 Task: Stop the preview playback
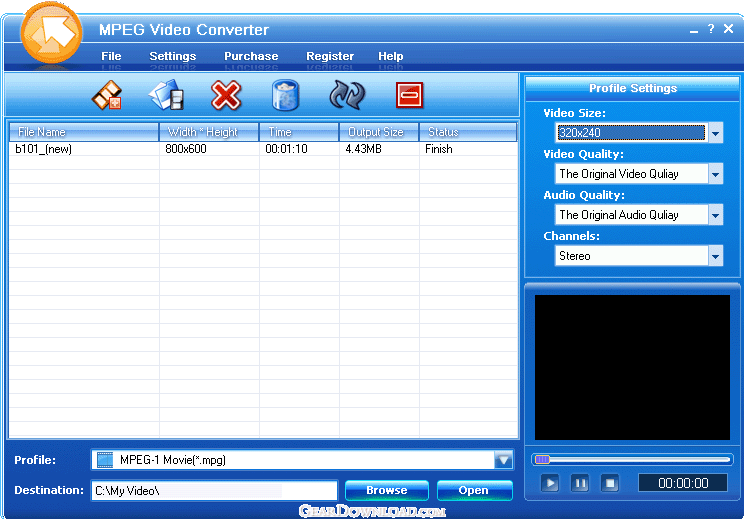(x=610, y=483)
